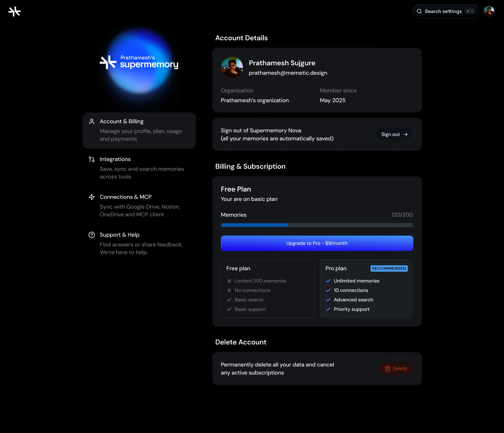The image size is (504, 433).
Task: Click the question mark Support icon
Action: (92, 235)
